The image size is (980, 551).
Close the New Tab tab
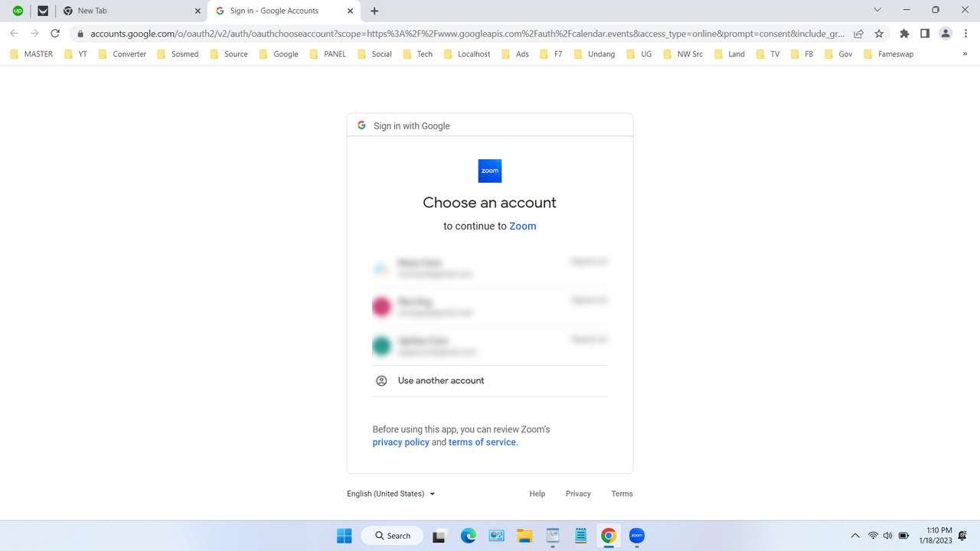tap(198, 11)
